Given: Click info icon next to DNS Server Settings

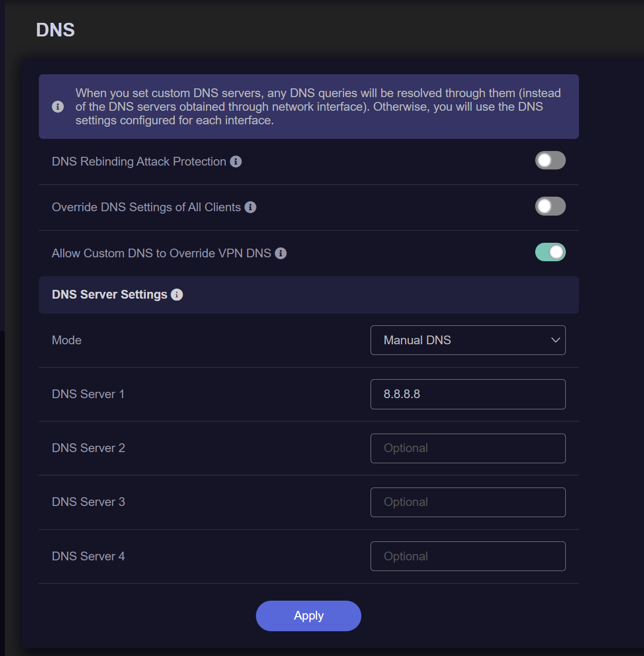Looking at the screenshot, I should [x=177, y=295].
